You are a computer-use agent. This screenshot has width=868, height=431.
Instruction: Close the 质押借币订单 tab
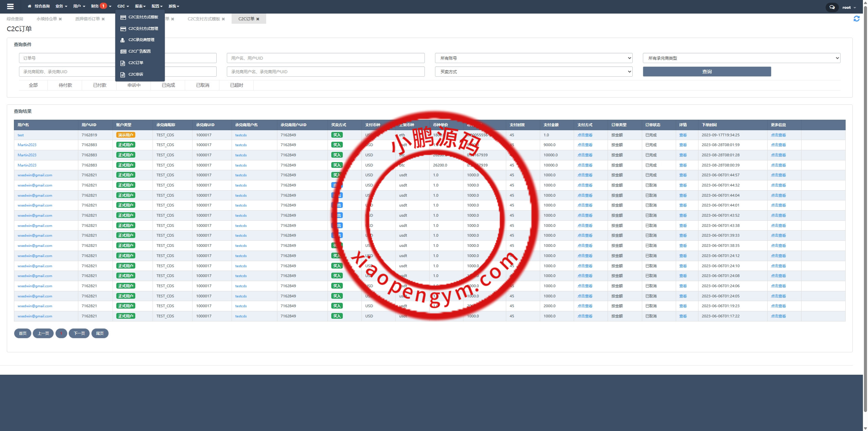tap(103, 19)
